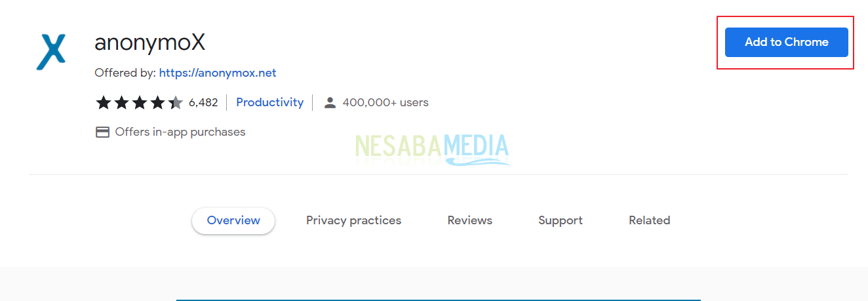Click the 400,000+ users text
Viewport: 868px width, 301px height.
click(385, 102)
